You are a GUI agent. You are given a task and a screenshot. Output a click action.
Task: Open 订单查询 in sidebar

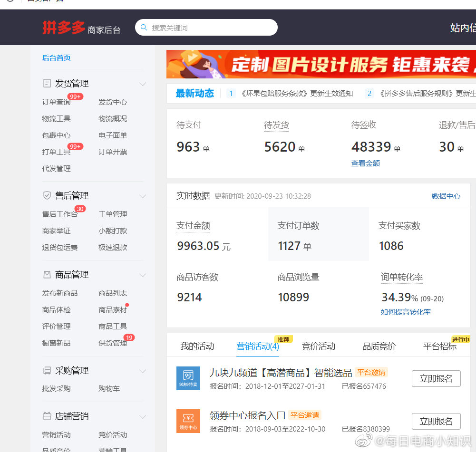point(57,102)
